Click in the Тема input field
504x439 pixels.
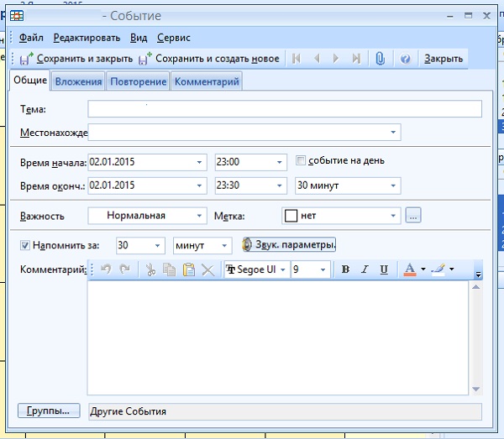coord(285,109)
